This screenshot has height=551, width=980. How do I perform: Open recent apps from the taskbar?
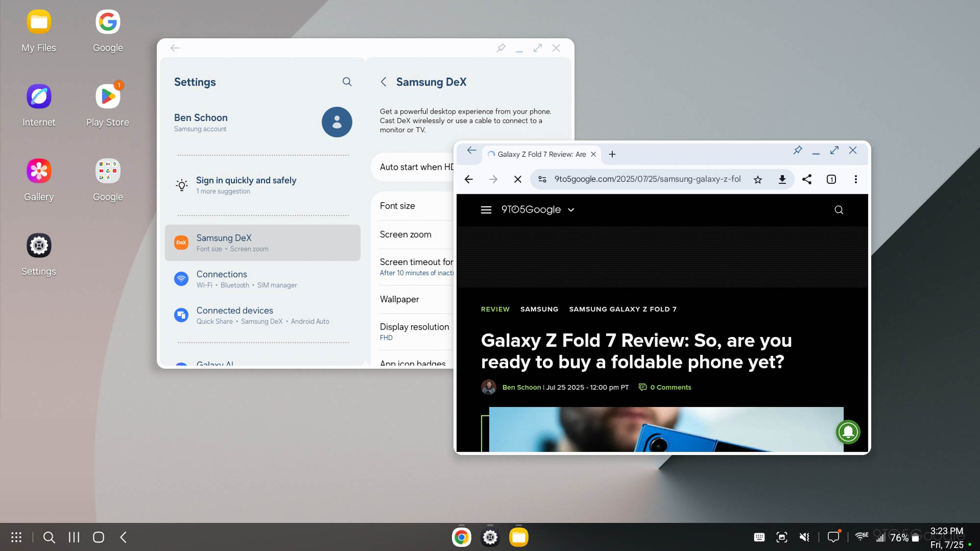coord(73,537)
